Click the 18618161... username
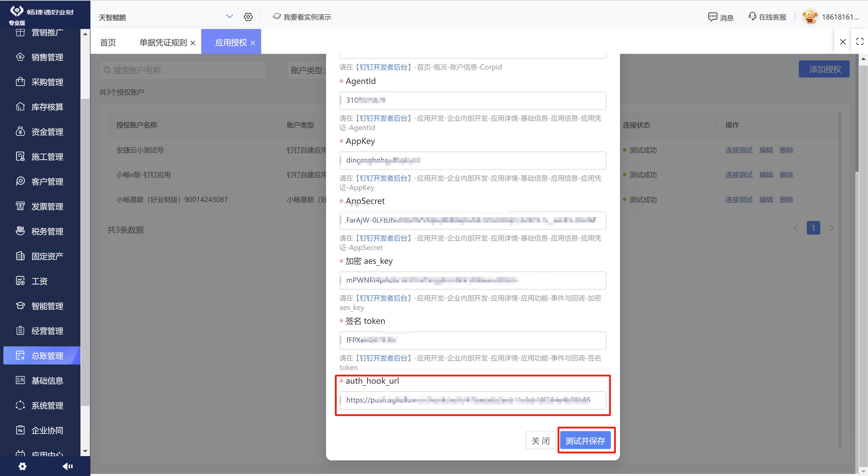 tap(840, 17)
